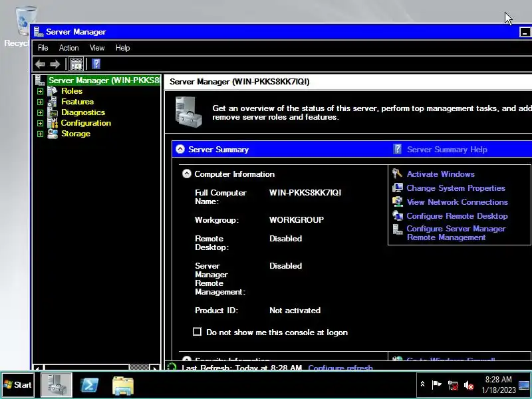Click the View Network Connections icon
This screenshot has height=399, width=532.
[397, 201]
